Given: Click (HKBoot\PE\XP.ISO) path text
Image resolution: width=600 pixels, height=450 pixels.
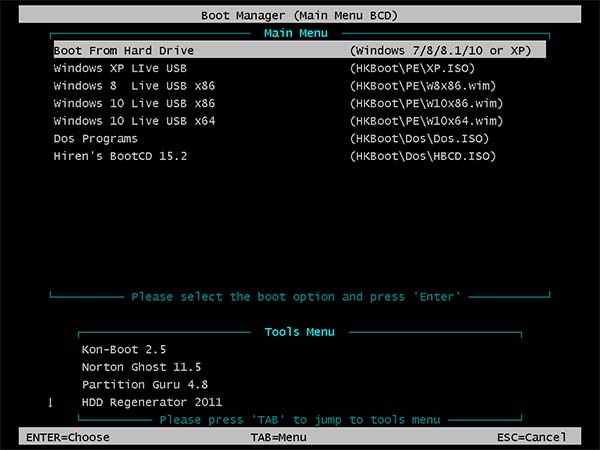Looking at the screenshot, I should [x=412, y=68].
